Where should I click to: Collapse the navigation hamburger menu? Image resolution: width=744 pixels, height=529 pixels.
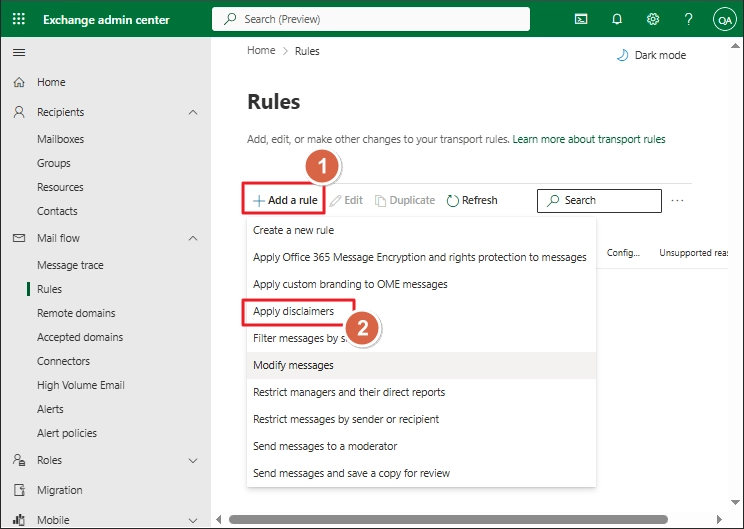point(19,52)
